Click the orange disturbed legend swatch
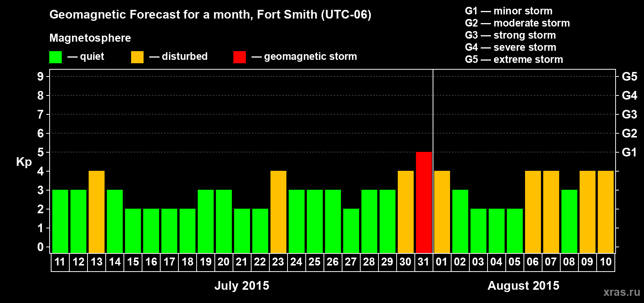644x303 pixels. point(138,57)
